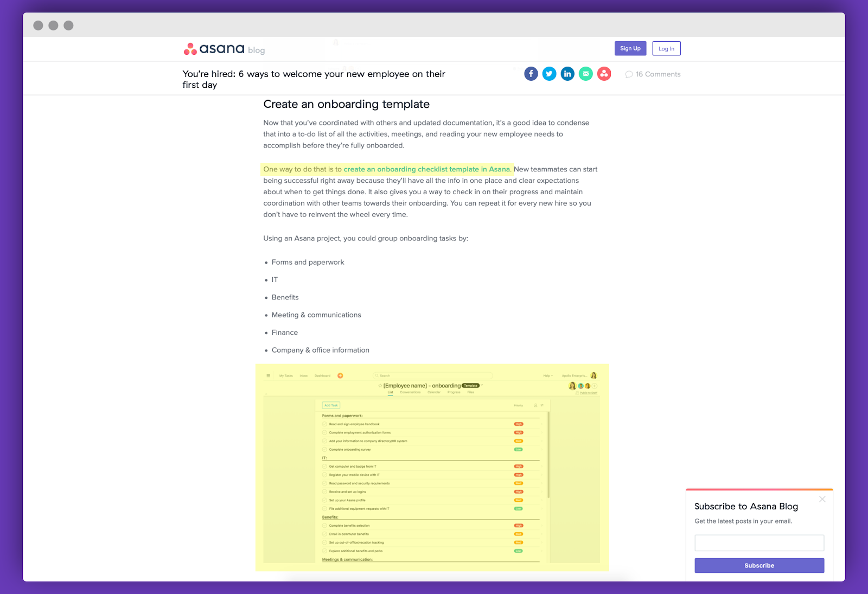The height and width of the screenshot is (594, 868).
Task: Click the Med priority tag on 'Set up your Asana profile'
Action: click(519, 500)
